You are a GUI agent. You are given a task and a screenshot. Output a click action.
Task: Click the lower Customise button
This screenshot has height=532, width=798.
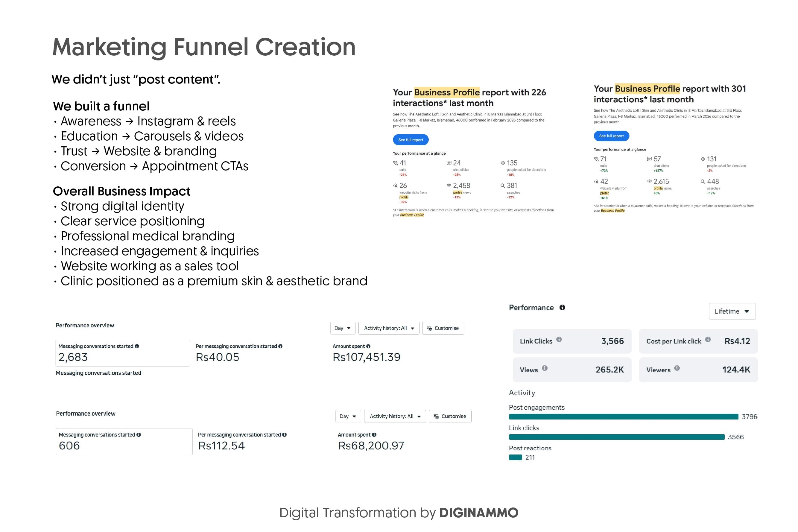click(450, 416)
